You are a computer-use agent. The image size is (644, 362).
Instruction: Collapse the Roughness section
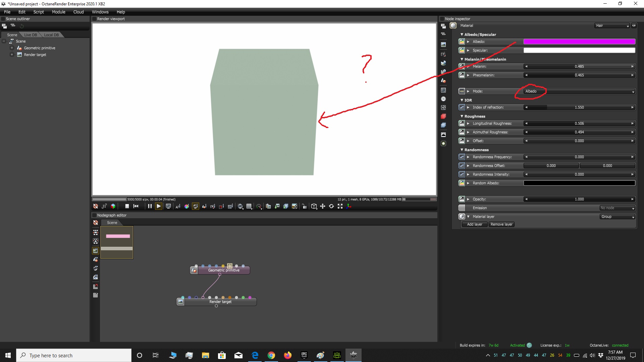coord(462,116)
